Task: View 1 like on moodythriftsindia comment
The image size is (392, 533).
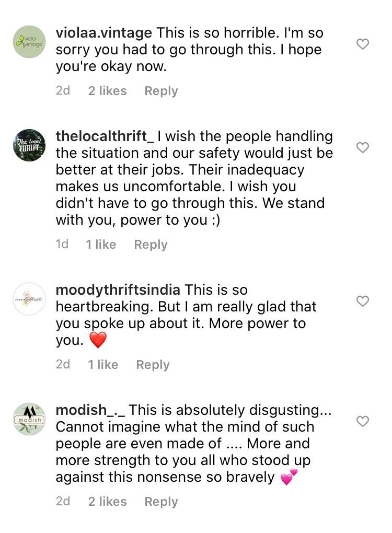Action: [103, 364]
